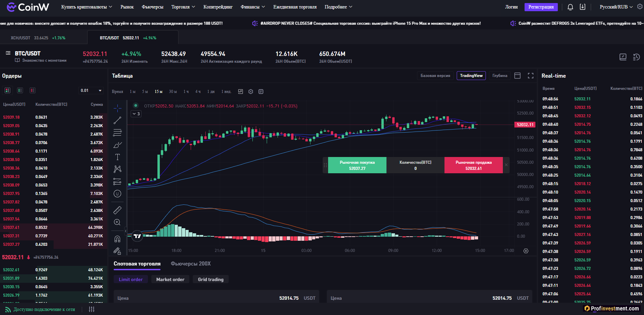Viewport: 644px width, 315px height.
Task: Toggle lock all drawing tools
Action: pyautogui.click(x=117, y=251)
